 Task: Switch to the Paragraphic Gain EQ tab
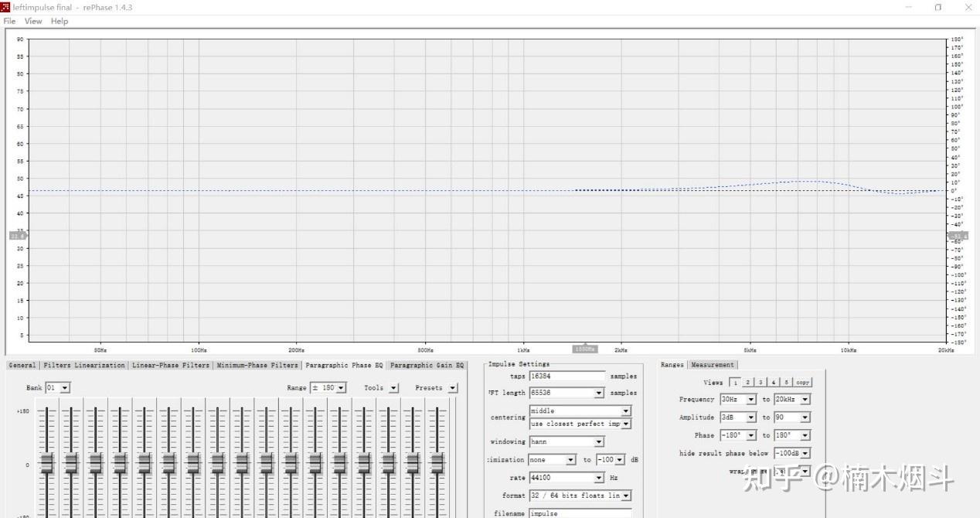point(427,365)
